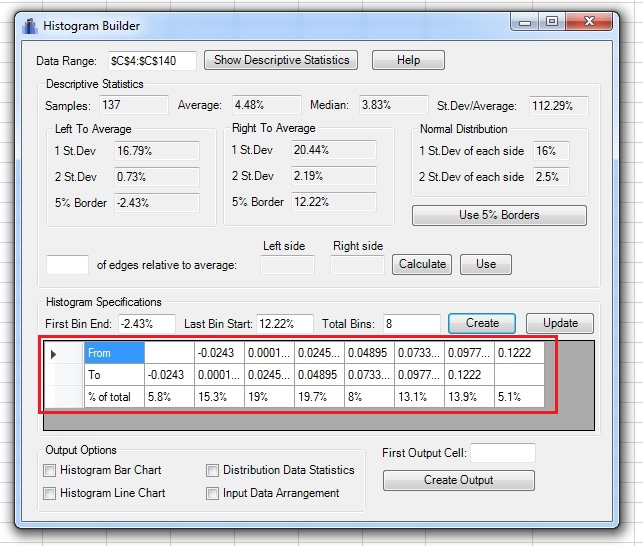Click the First Bin End field
The width and height of the screenshot is (643, 546).
tap(147, 324)
